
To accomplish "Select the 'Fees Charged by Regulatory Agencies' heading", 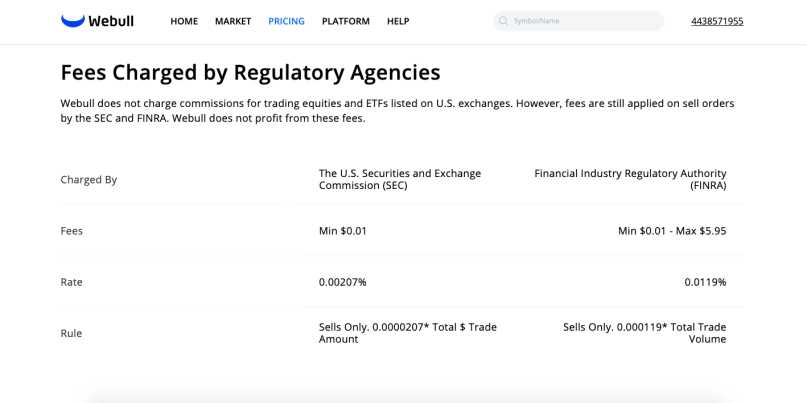I will (251, 73).
